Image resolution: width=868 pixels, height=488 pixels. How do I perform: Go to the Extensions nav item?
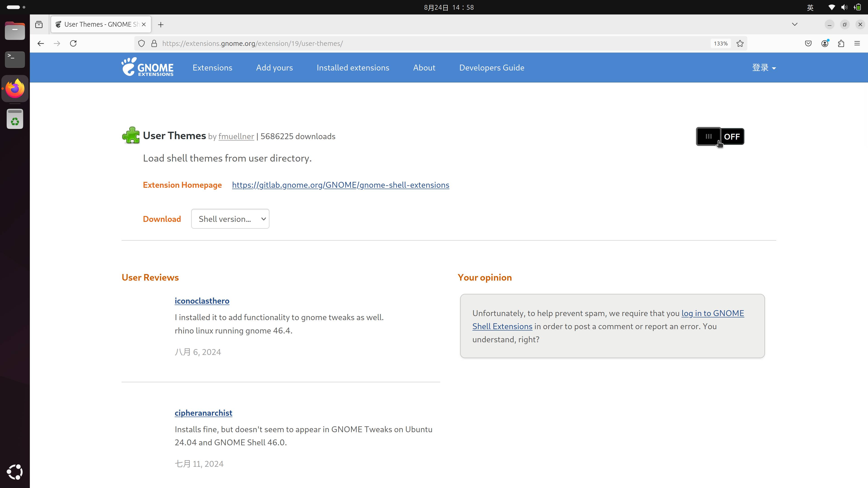[x=212, y=68]
